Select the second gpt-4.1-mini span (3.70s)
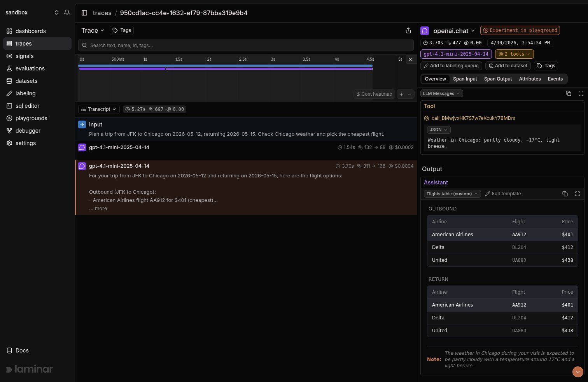The width and height of the screenshot is (588, 382). pyautogui.click(x=246, y=187)
